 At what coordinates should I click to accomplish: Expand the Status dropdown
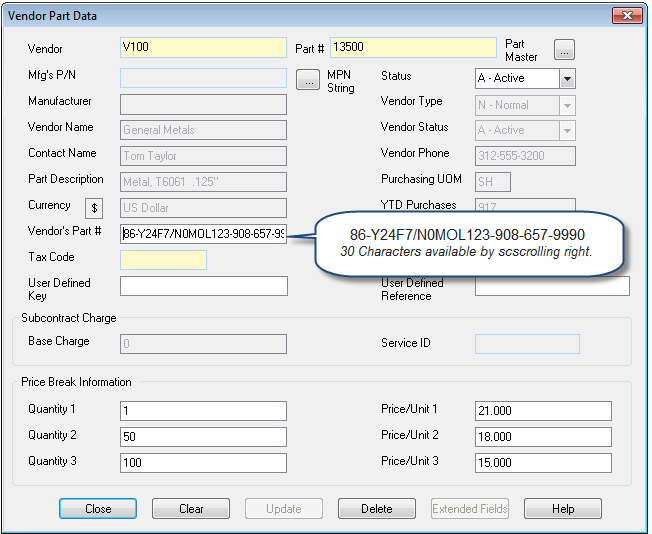pos(567,79)
